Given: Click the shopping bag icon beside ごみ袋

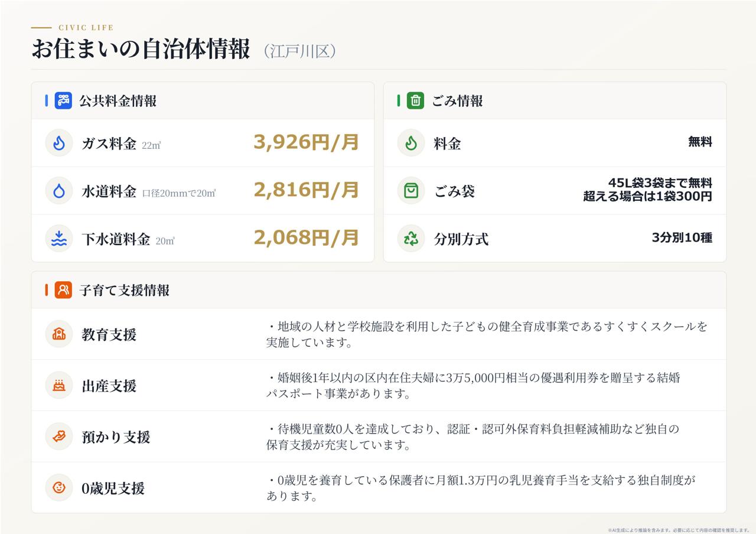Looking at the screenshot, I should pyautogui.click(x=411, y=191).
